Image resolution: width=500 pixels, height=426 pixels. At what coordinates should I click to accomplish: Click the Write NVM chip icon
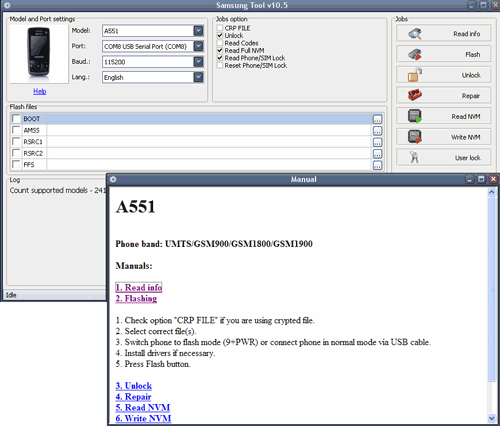(x=415, y=137)
